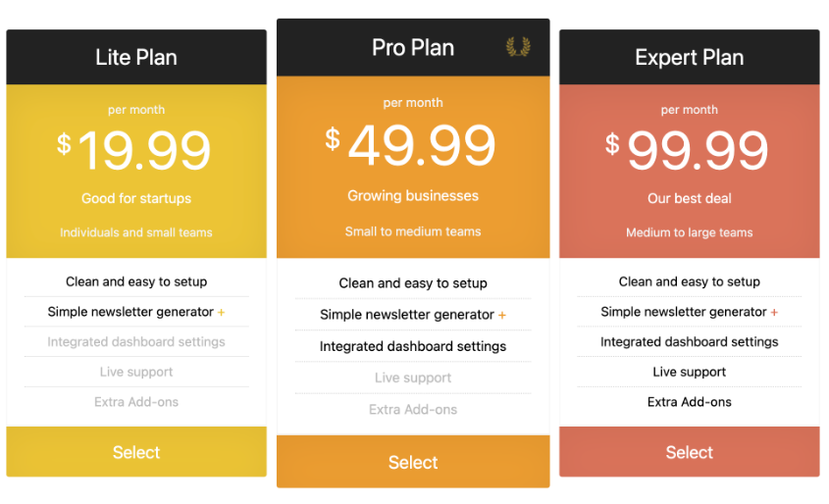
Task: Click "Clean and easy to setup" in Pro Plan
Action: [413, 283]
